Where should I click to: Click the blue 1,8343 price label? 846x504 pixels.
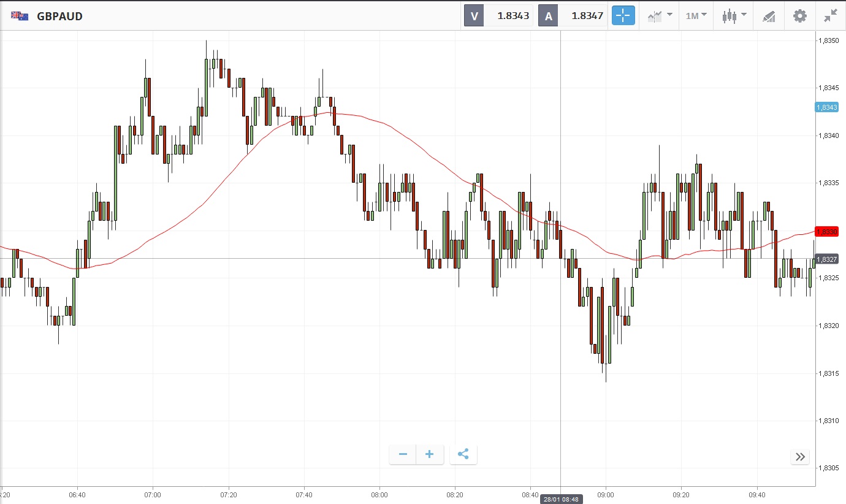[x=826, y=107]
